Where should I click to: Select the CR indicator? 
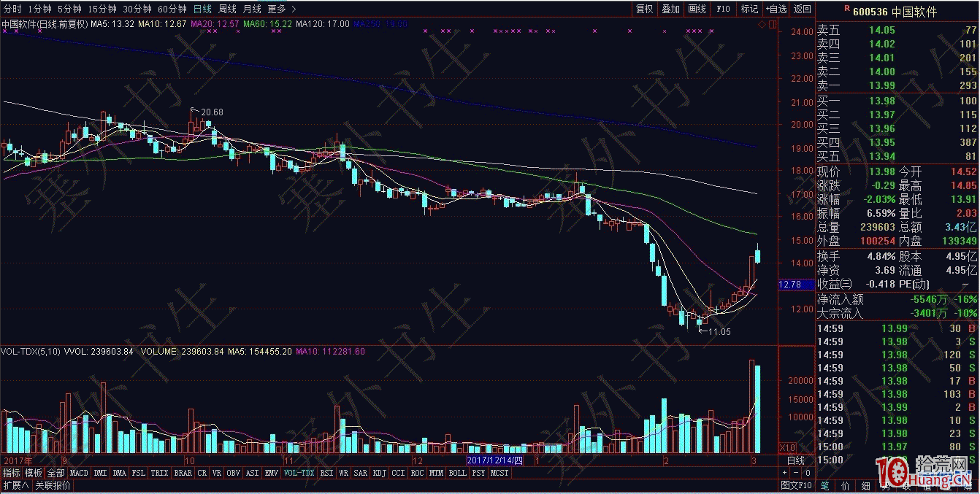point(202,473)
